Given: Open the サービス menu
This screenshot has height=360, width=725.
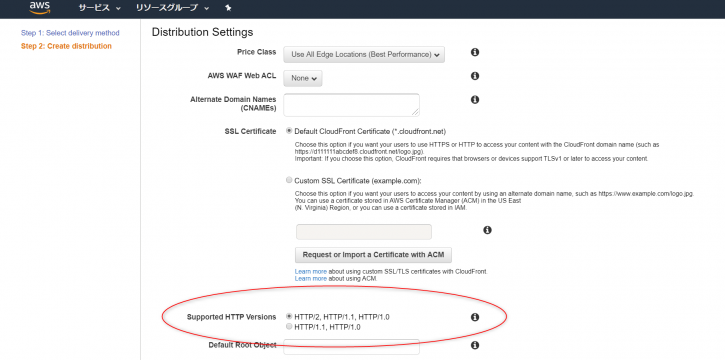Looking at the screenshot, I should pyautogui.click(x=99, y=8).
